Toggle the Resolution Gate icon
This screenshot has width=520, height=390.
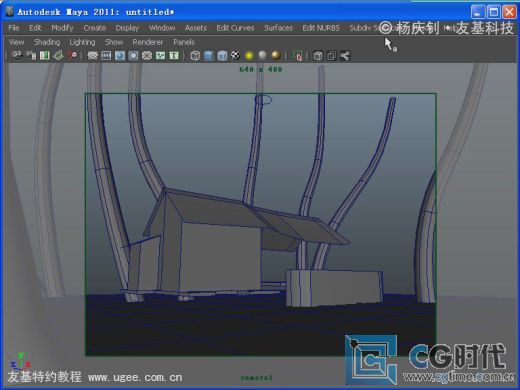[120, 55]
